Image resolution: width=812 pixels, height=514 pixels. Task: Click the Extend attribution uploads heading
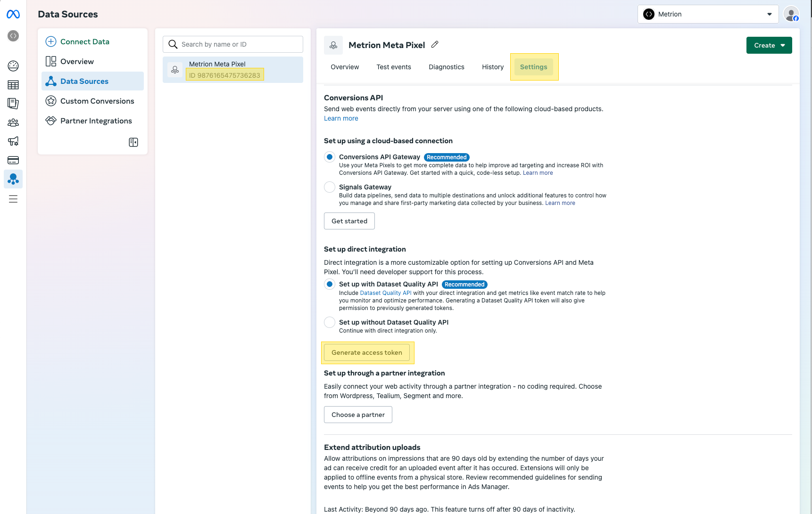[x=372, y=447]
